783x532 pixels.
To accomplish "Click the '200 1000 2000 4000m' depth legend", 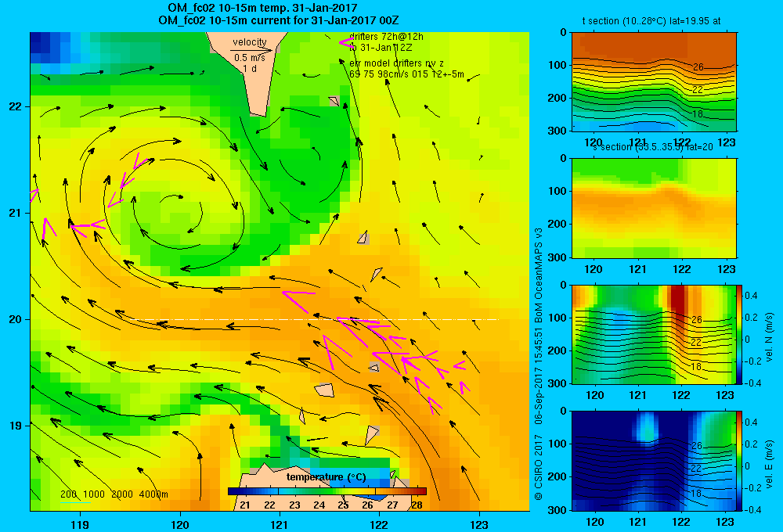I will click(x=114, y=494).
